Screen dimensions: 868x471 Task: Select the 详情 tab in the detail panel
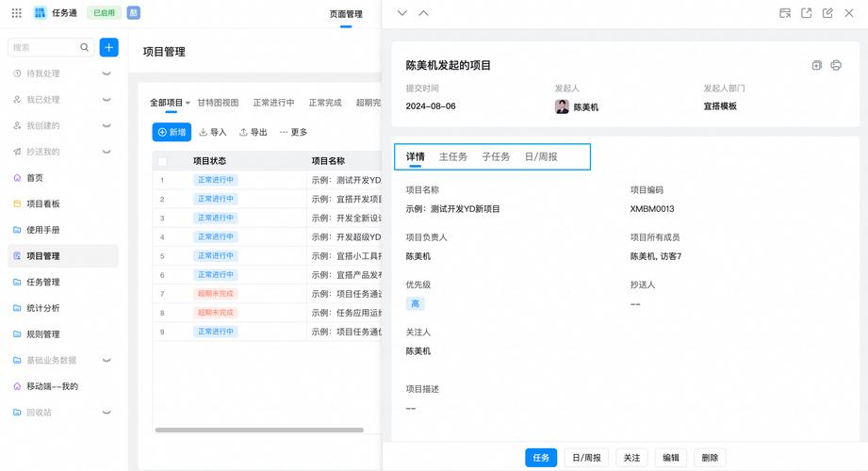(416, 156)
